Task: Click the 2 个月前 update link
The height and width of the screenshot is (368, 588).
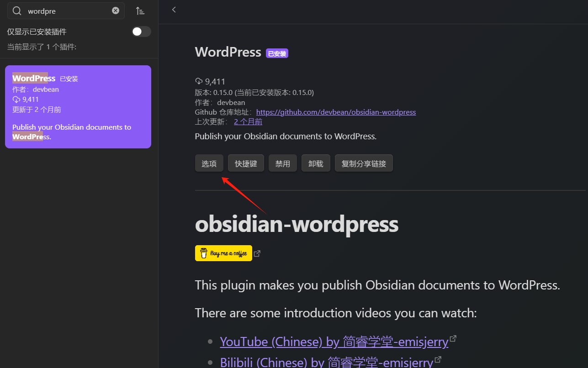Action: 248,121
